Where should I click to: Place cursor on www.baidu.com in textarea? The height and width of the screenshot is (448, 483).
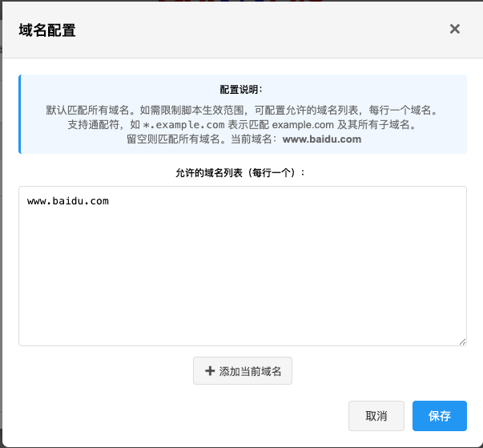[67, 201]
